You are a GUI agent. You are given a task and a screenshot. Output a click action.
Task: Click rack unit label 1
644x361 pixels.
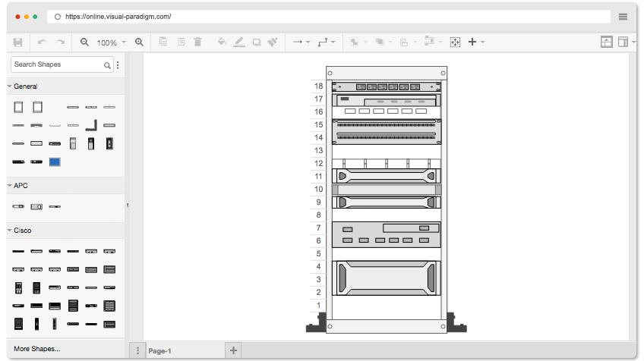(x=318, y=305)
